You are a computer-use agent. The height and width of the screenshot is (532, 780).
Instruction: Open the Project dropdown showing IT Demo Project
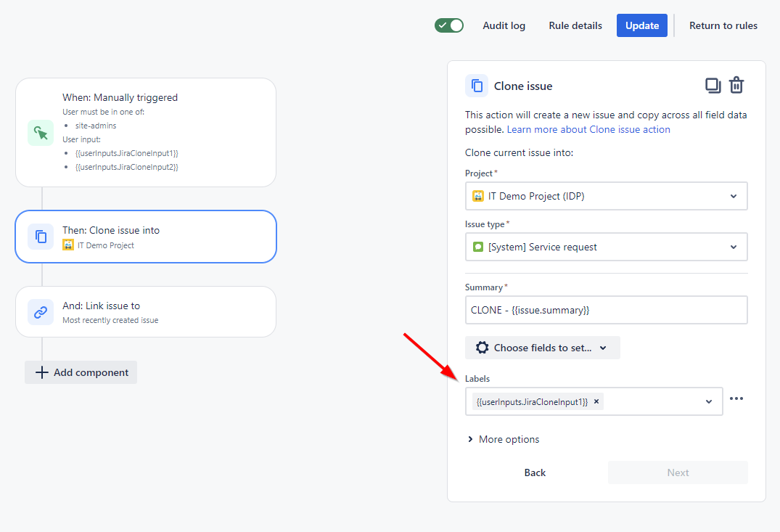click(x=606, y=196)
